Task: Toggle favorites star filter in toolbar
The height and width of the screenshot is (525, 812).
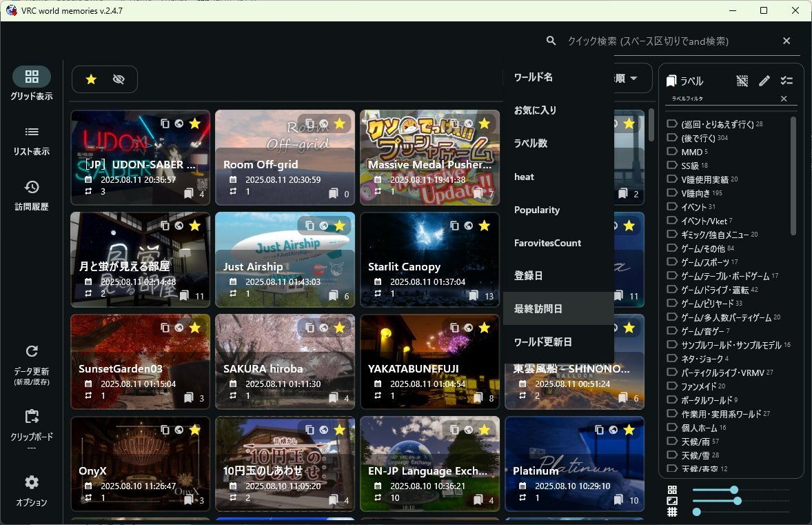Action: pyautogui.click(x=91, y=79)
